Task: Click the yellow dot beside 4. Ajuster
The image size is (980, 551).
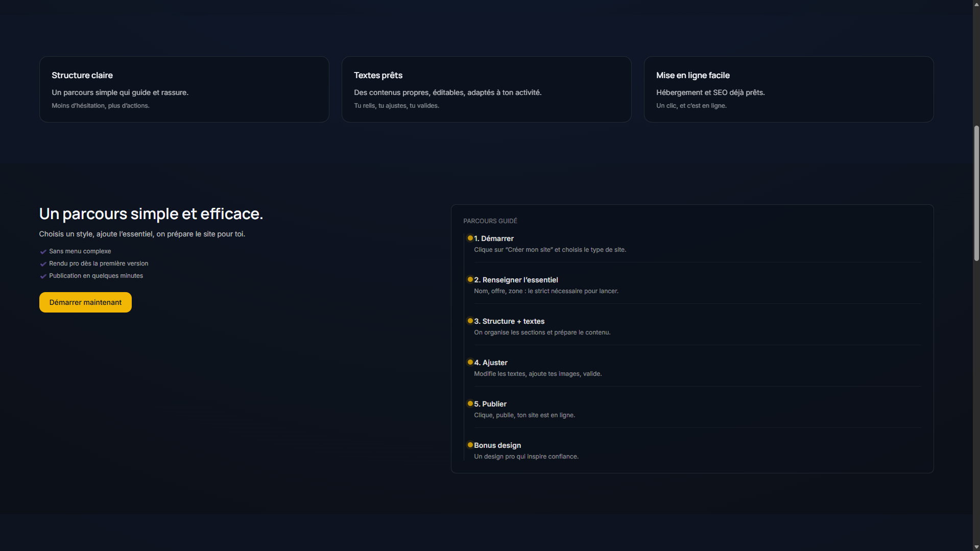Action: (x=470, y=362)
